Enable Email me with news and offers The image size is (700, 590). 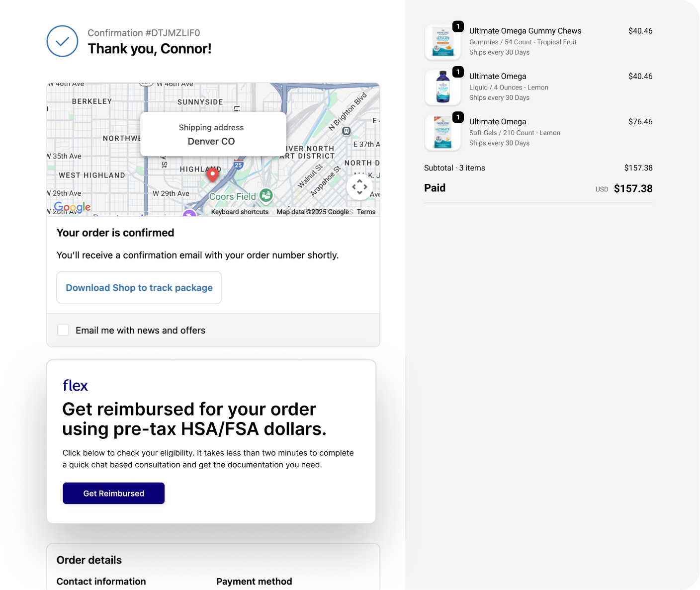(63, 330)
